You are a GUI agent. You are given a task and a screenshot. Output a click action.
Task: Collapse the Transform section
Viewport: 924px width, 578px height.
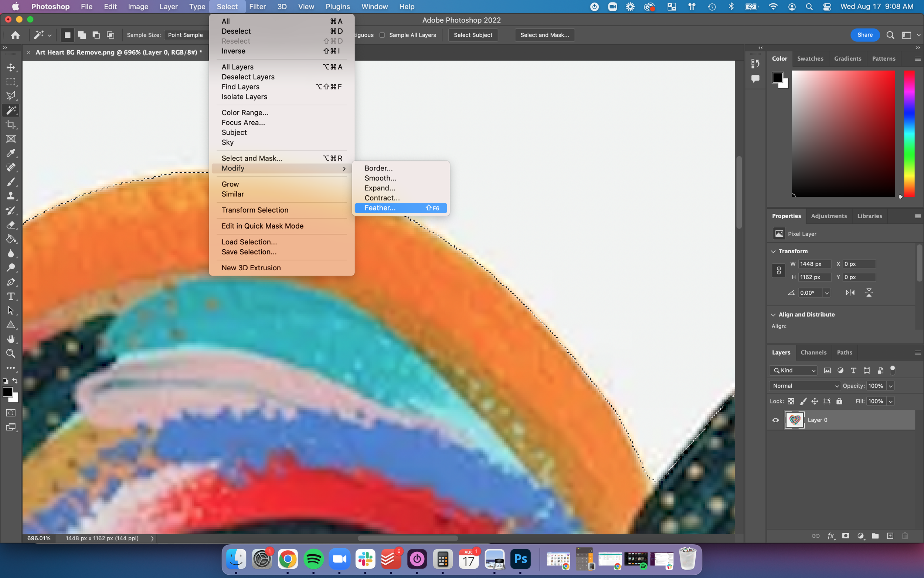tap(774, 251)
